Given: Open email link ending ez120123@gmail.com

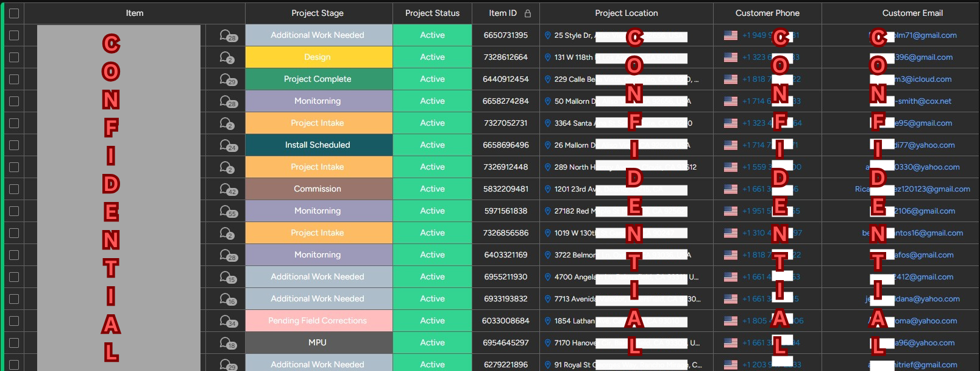Looking at the screenshot, I should tap(912, 189).
